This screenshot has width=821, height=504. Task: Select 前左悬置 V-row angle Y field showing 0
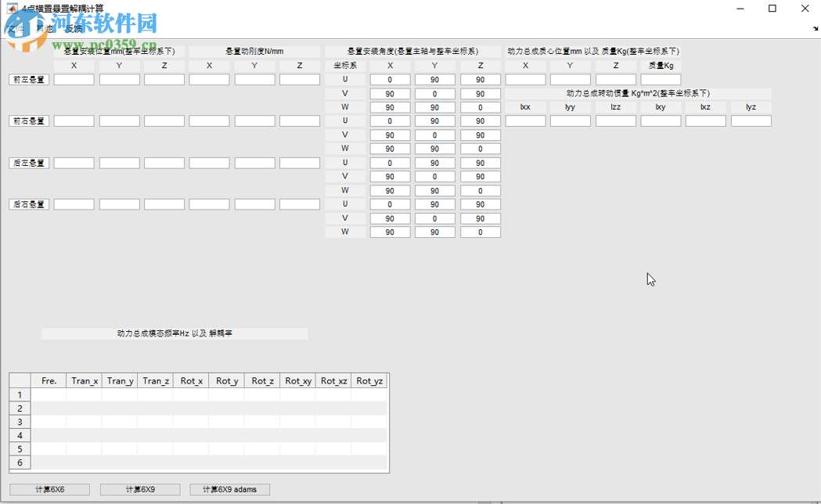point(435,94)
